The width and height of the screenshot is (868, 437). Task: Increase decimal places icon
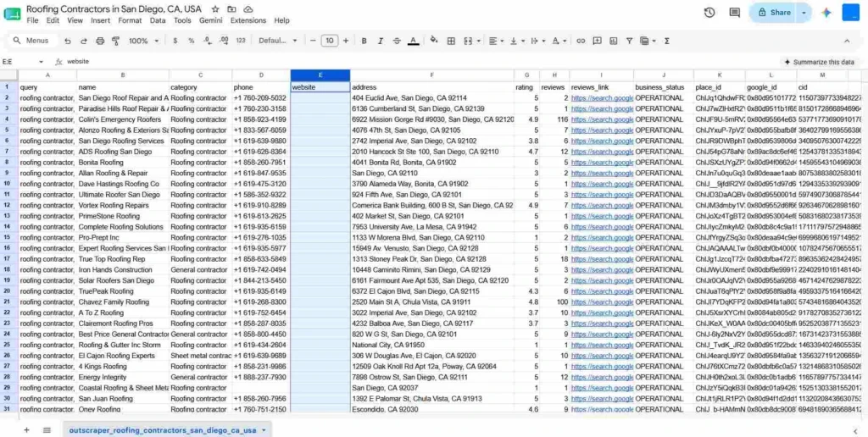[224, 41]
